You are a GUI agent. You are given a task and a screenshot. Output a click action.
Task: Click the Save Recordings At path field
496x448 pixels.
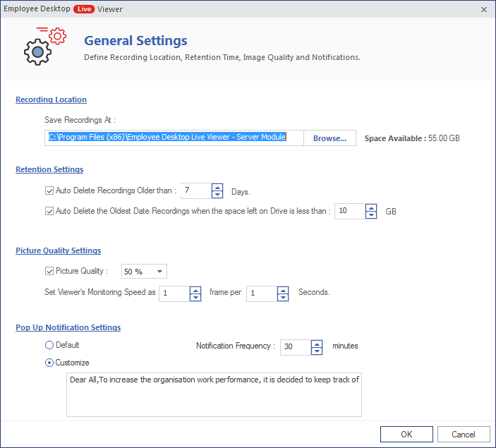coord(174,138)
